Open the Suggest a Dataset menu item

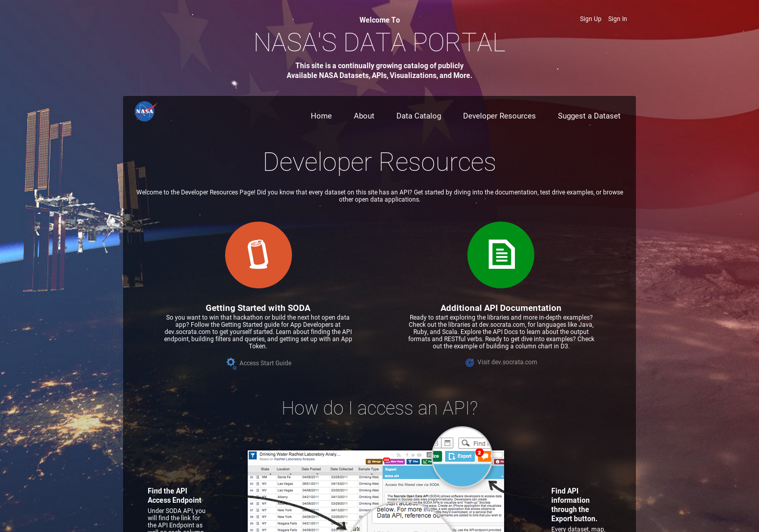click(x=589, y=116)
